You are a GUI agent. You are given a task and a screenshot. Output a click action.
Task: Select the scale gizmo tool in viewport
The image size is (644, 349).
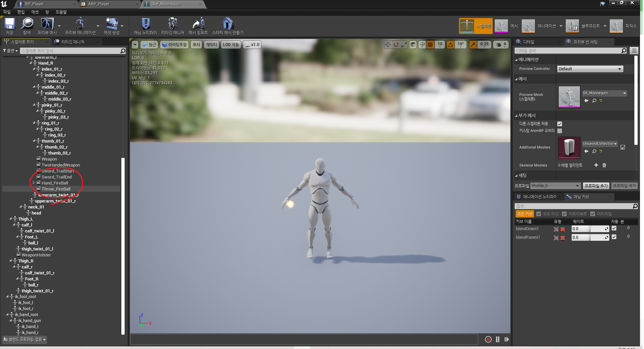(404, 45)
